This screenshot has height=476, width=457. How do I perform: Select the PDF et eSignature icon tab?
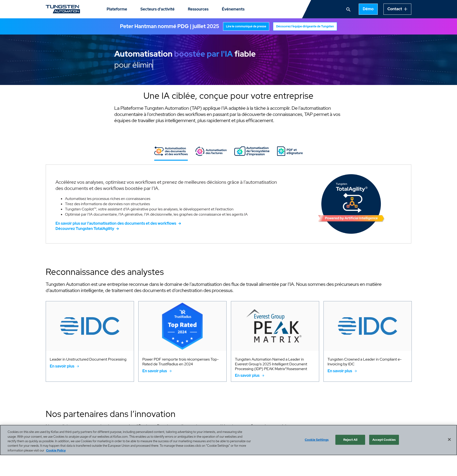coord(281,151)
